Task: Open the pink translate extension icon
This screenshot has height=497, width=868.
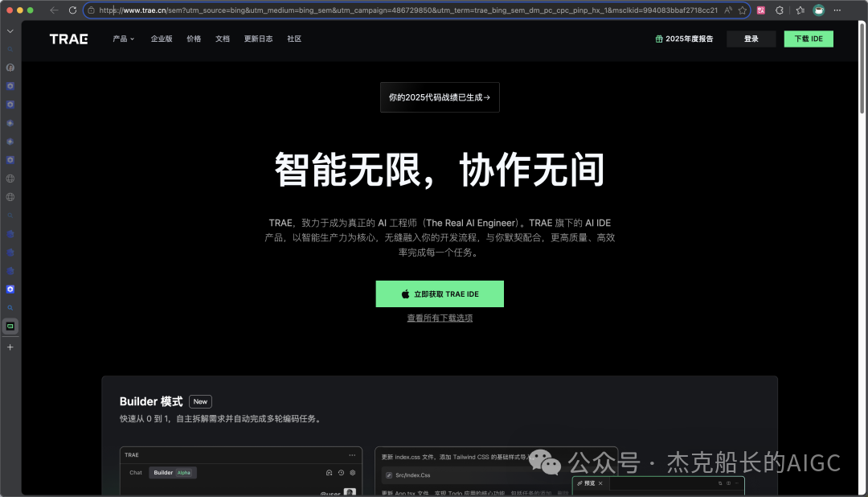Action: pyautogui.click(x=761, y=10)
